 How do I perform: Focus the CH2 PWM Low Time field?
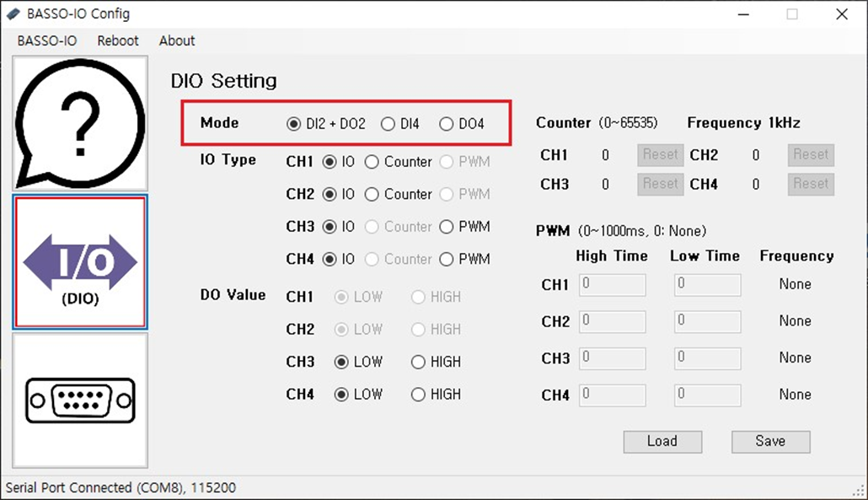tap(708, 322)
